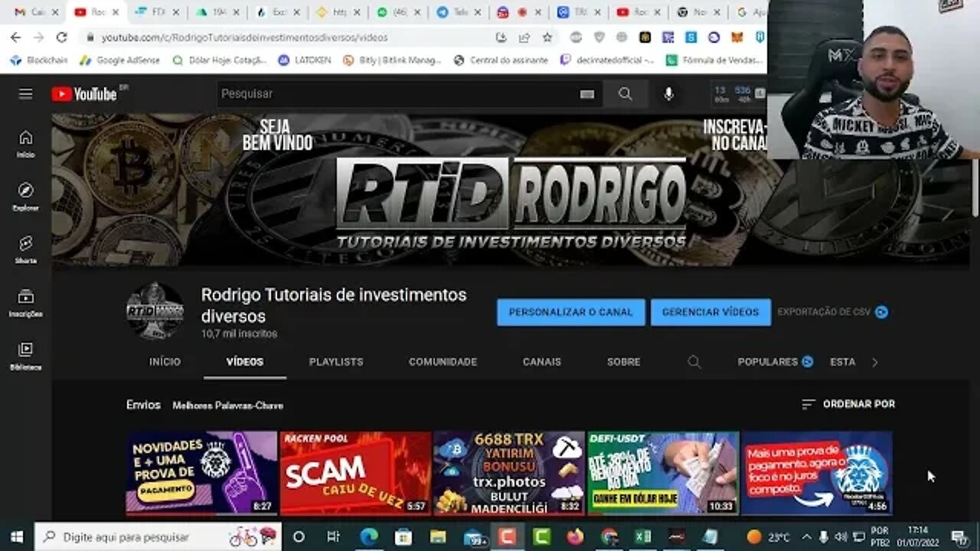
Task: Open the LATOKEN bookmark
Action: coord(305,60)
